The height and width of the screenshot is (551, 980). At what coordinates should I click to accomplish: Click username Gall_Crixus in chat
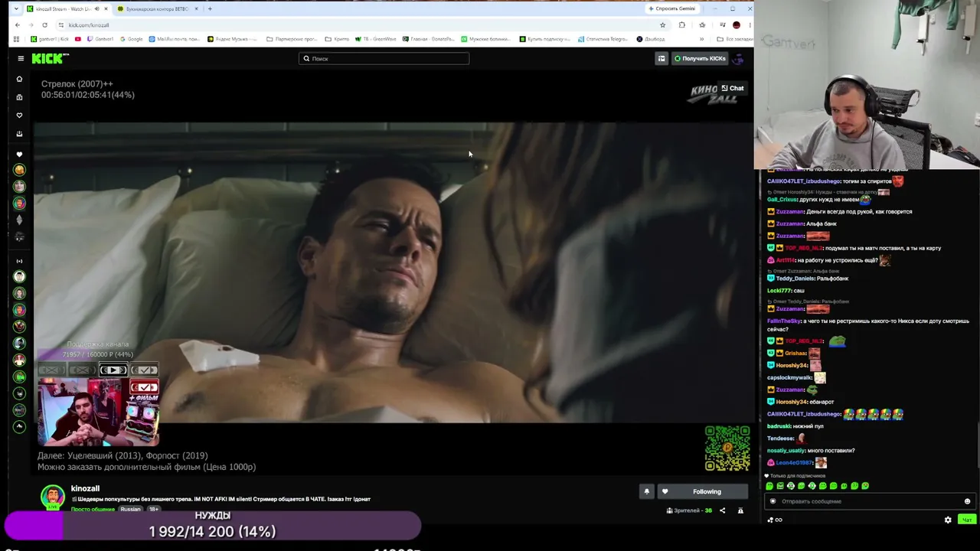[x=782, y=200]
